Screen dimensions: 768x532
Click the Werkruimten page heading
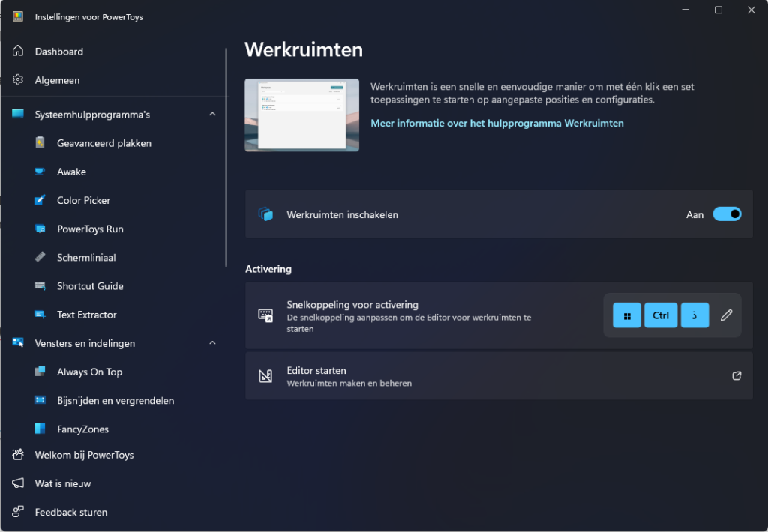[x=304, y=50]
